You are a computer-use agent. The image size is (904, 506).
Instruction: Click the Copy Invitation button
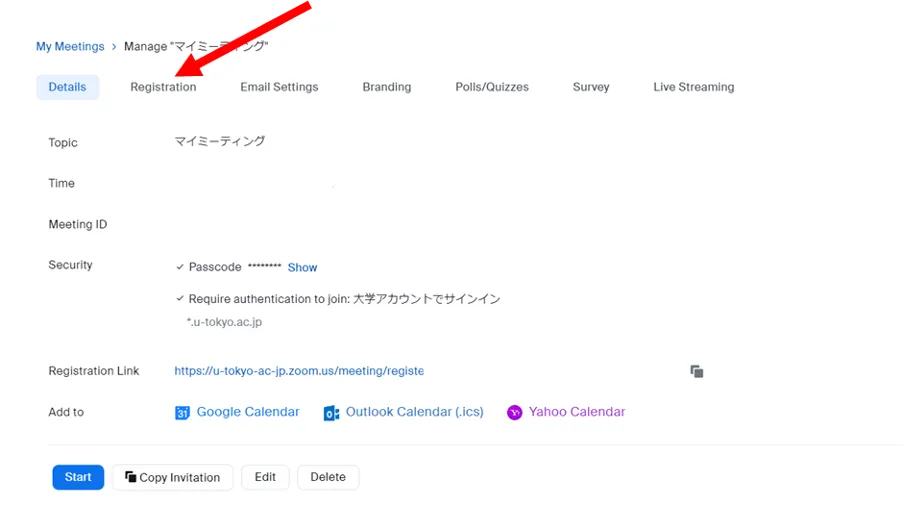pos(172,477)
